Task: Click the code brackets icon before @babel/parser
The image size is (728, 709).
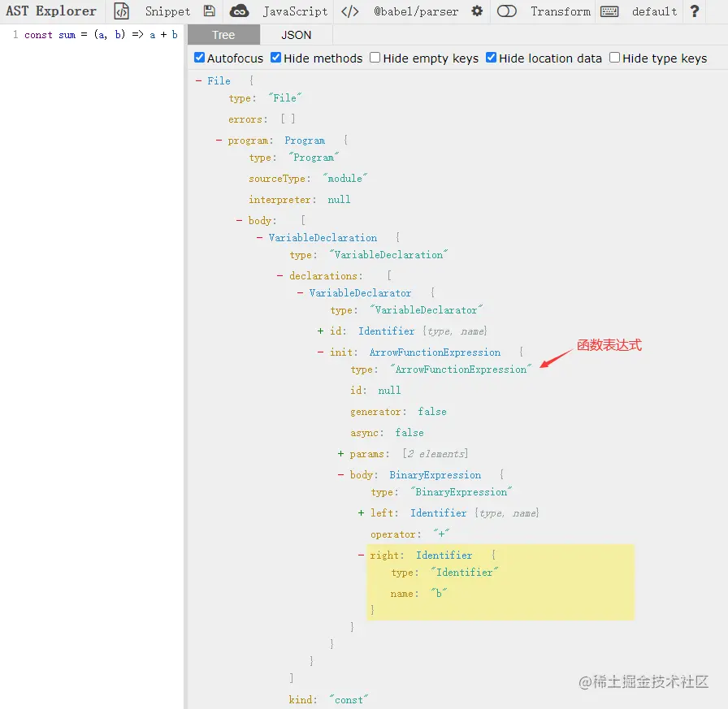Action: [349, 11]
